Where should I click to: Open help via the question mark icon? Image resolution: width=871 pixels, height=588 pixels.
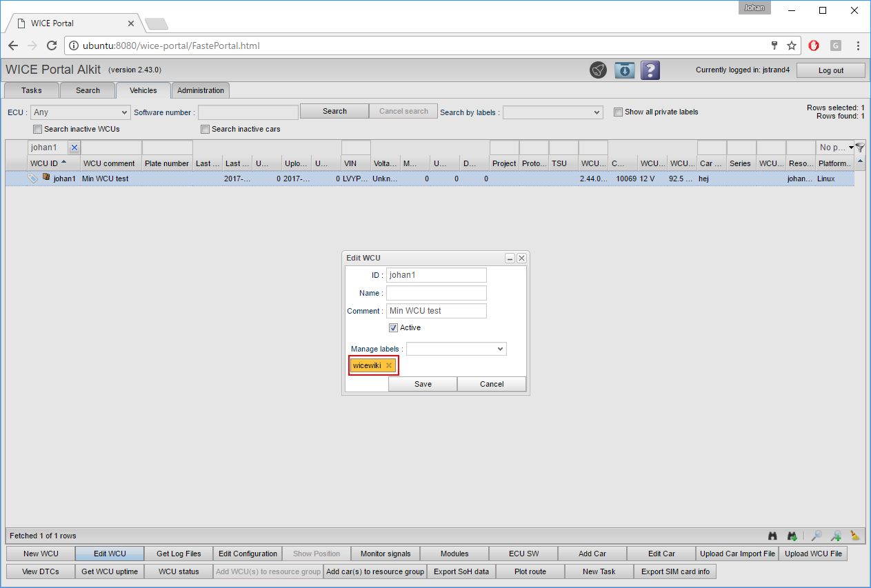tap(650, 70)
